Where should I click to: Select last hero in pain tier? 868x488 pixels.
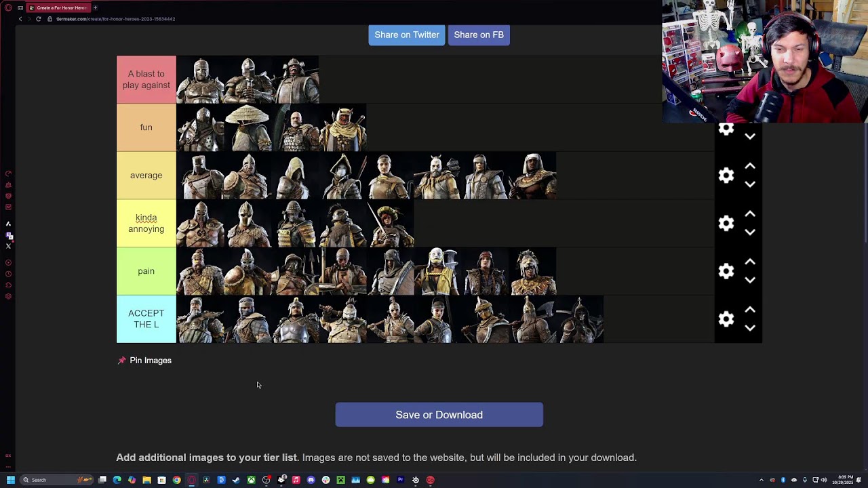532,271
